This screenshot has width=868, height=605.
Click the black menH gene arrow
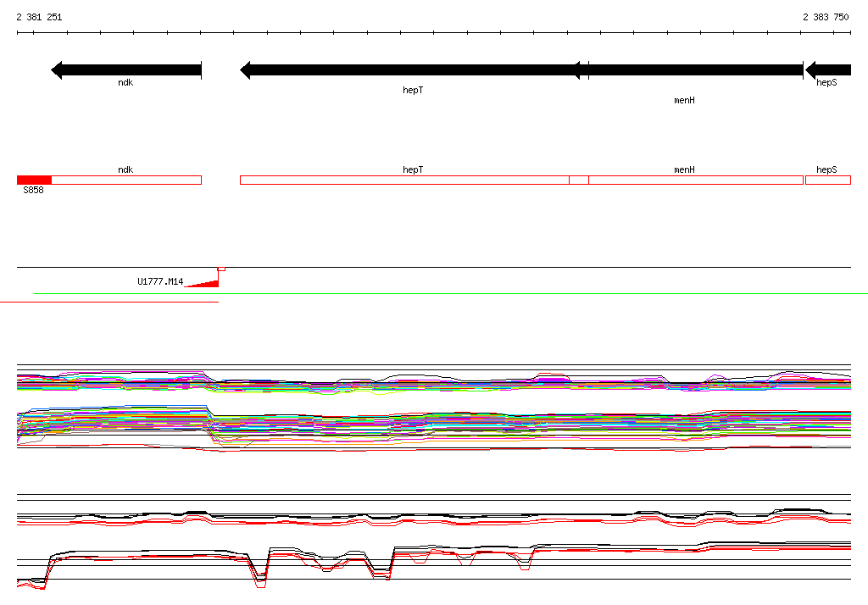tap(687, 70)
